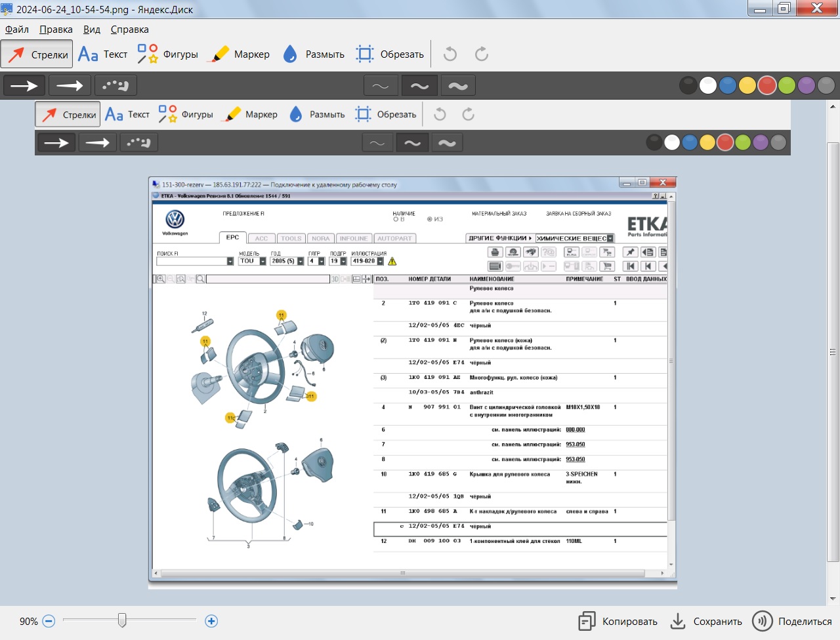The width and height of the screenshot is (840, 640).
Task: Select the Стрелки arrow tool in the main toolbar
Action: 37,54
